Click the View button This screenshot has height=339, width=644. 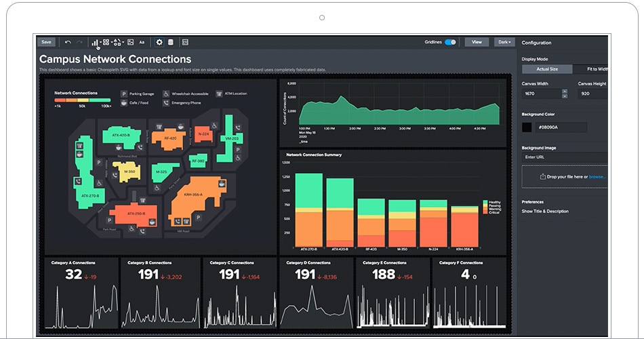point(477,42)
